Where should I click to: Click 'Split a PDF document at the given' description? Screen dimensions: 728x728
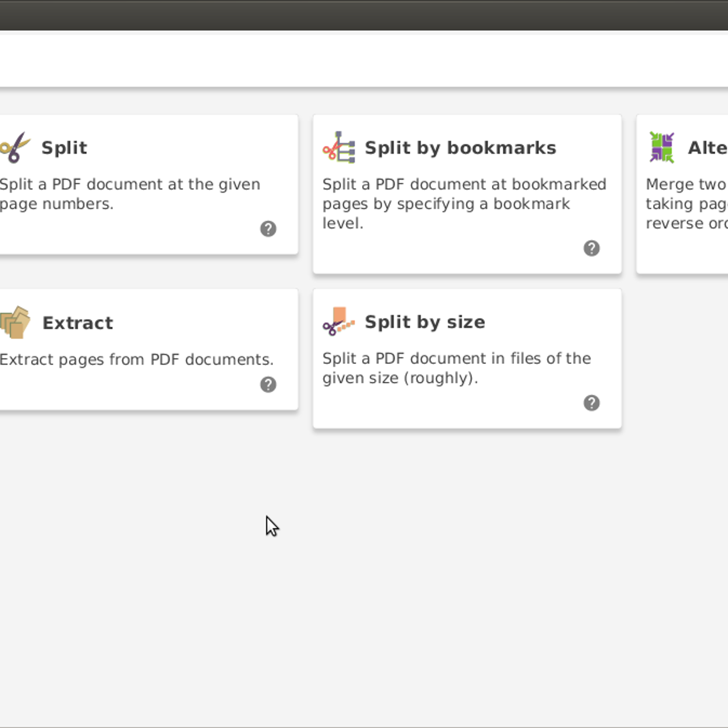point(130,184)
